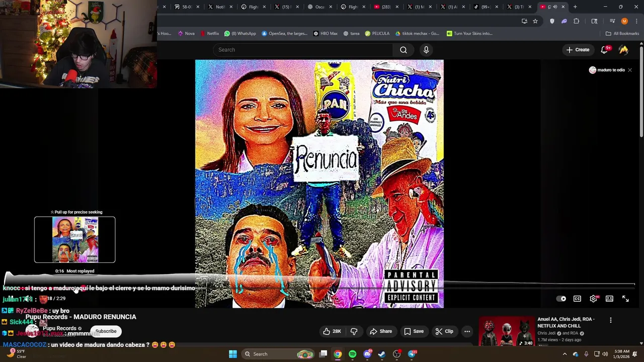Image resolution: width=644 pixels, height=362 pixels.
Task: Open the Netflix bookmark
Action: [209, 34]
